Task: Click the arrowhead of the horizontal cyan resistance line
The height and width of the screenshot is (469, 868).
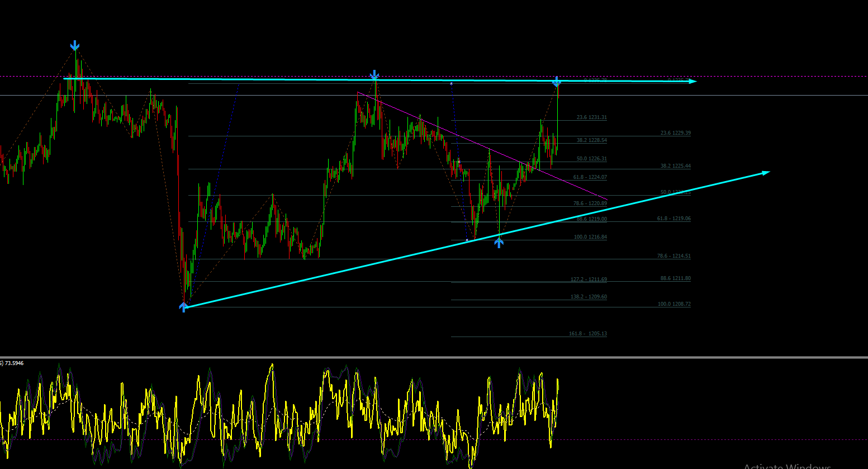Action: [x=692, y=82]
